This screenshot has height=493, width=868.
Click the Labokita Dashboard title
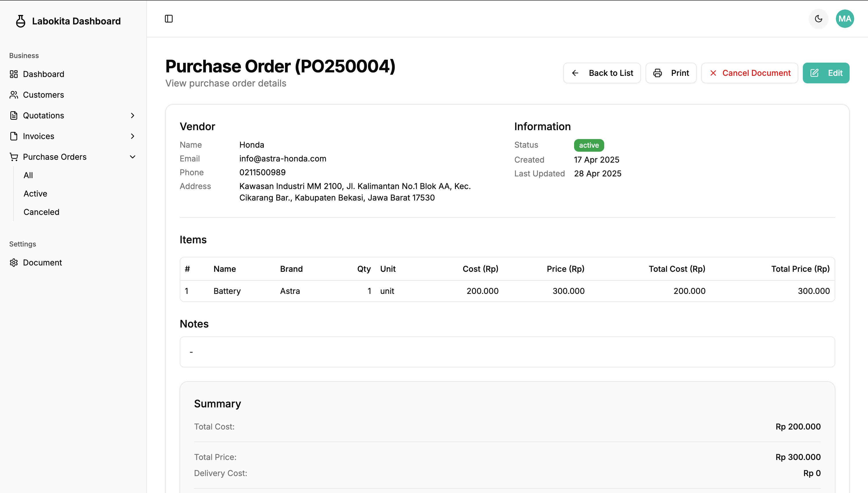(x=76, y=21)
